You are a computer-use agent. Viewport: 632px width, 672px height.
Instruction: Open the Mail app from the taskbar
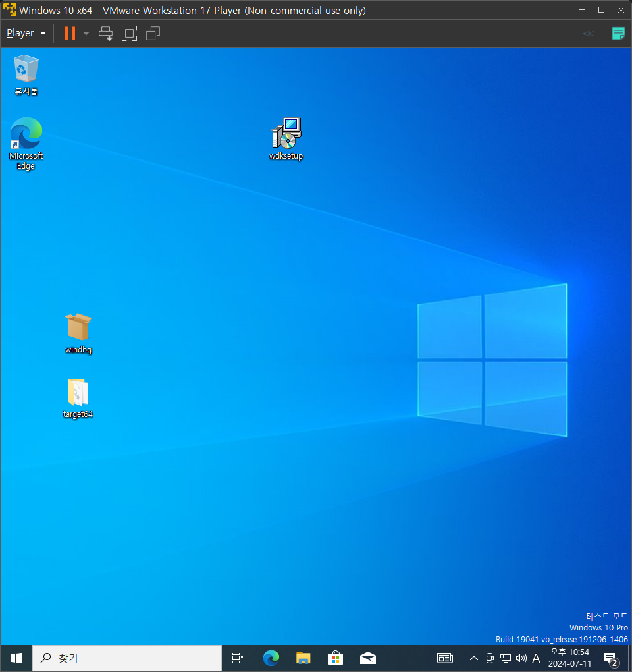point(368,658)
